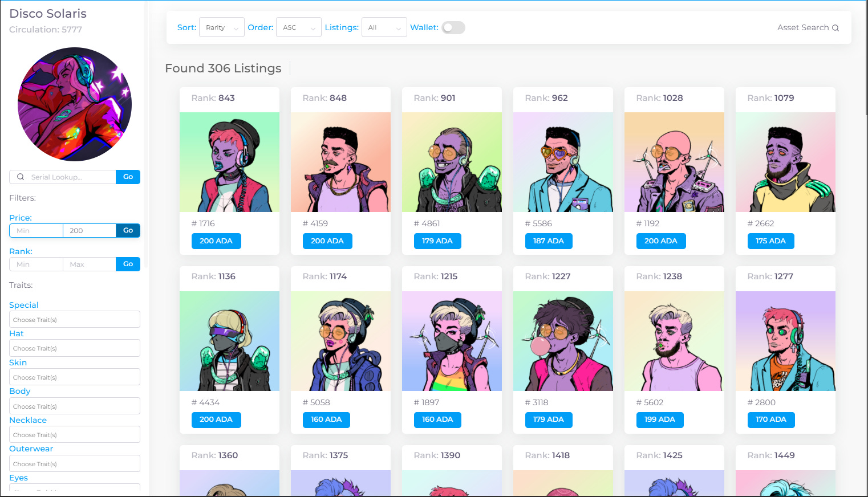868x497 pixels.
Task: Open the Rank 1215 NFT image
Action: coord(452,341)
